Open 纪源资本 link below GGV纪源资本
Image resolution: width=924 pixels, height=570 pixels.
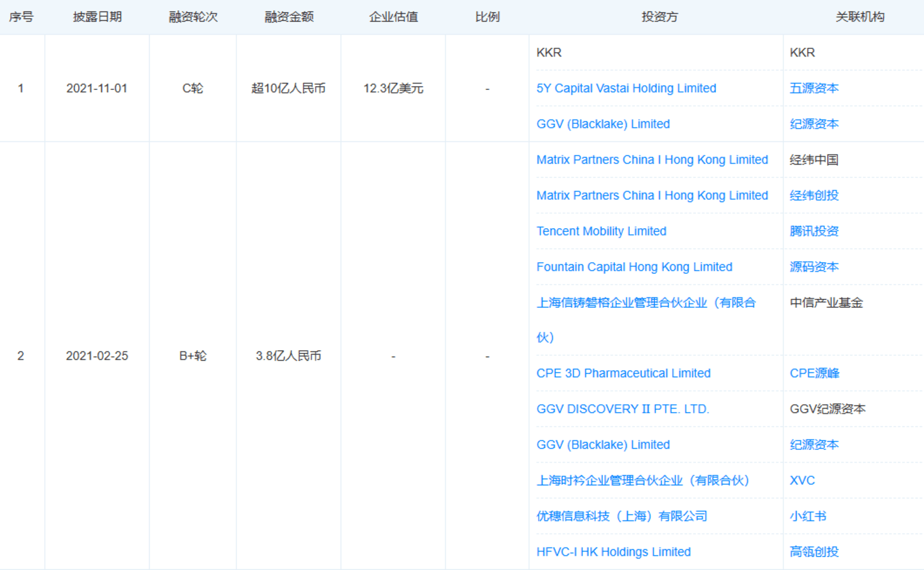pos(814,445)
